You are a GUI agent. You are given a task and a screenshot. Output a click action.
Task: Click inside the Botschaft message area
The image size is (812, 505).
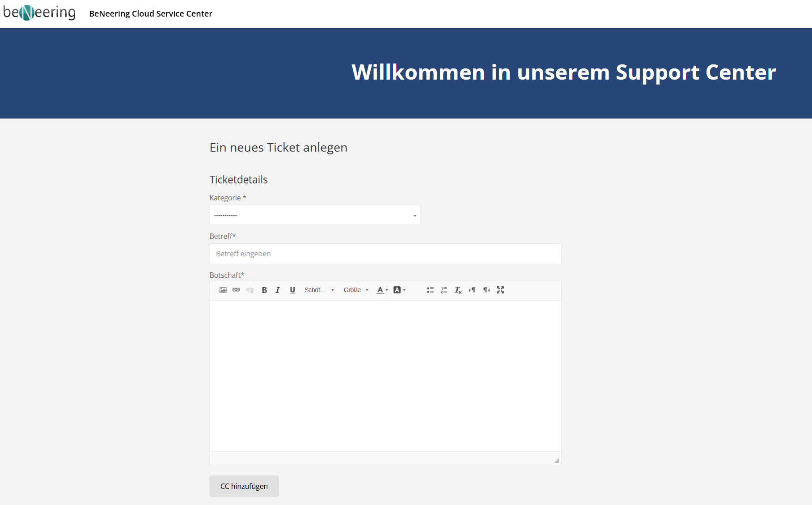coord(385,376)
